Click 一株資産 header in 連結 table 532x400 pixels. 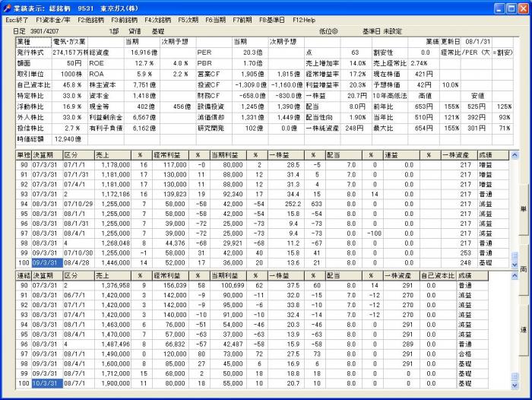(x=401, y=276)
